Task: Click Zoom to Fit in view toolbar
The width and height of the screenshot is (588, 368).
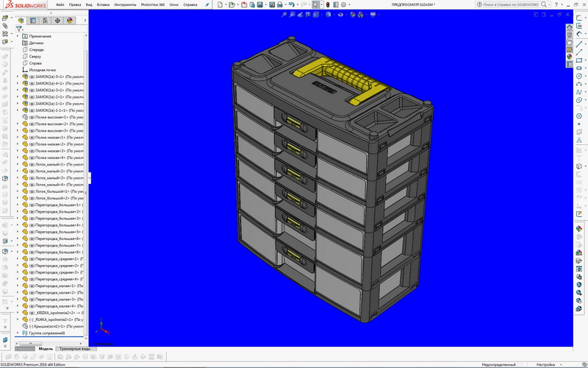Action: pyautogui.click(x=284, y=15)
